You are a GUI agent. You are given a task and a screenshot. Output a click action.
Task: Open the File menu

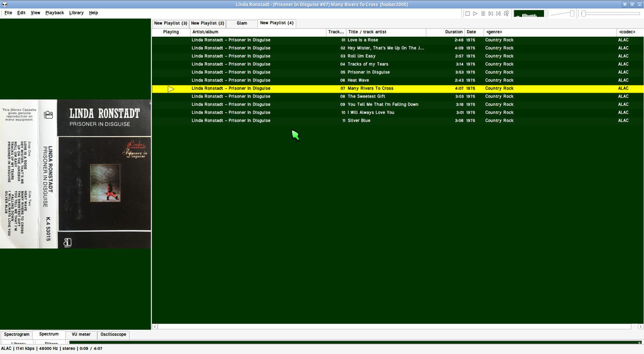tap(9, 13)
